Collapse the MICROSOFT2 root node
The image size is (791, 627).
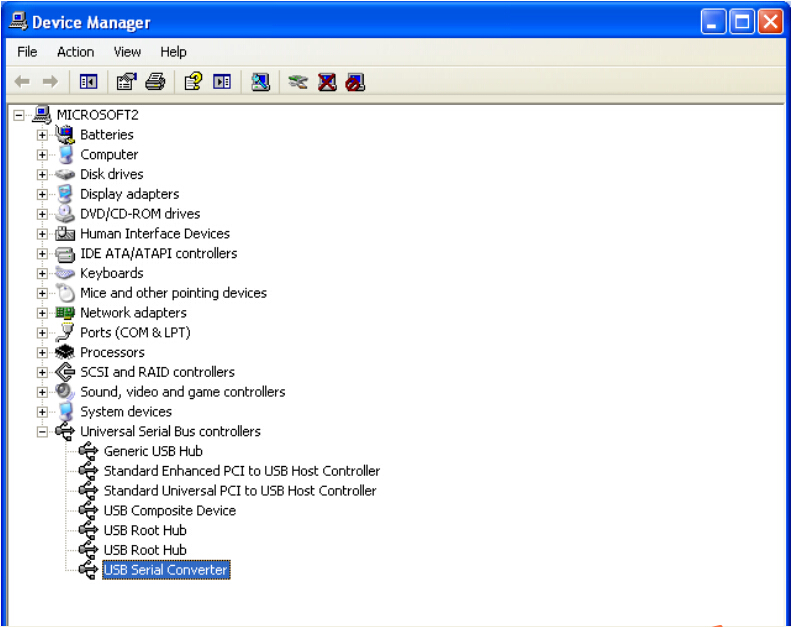click(x=19, y=116)
